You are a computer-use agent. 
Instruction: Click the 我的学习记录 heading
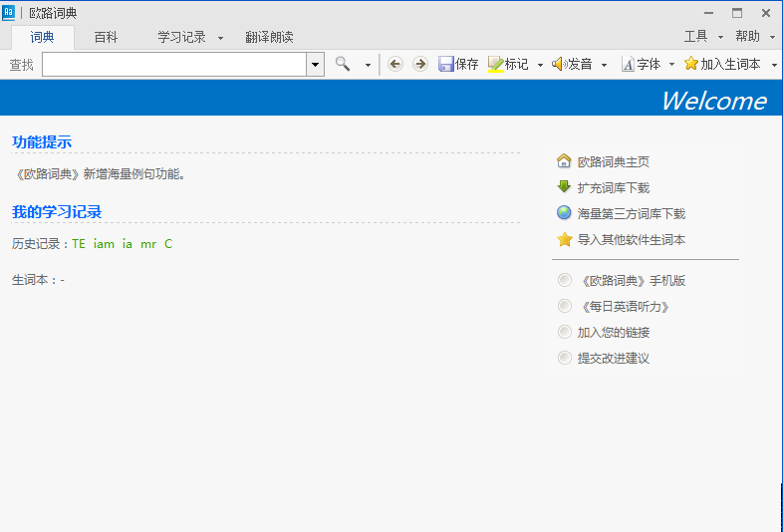click(x=57, y=212)
